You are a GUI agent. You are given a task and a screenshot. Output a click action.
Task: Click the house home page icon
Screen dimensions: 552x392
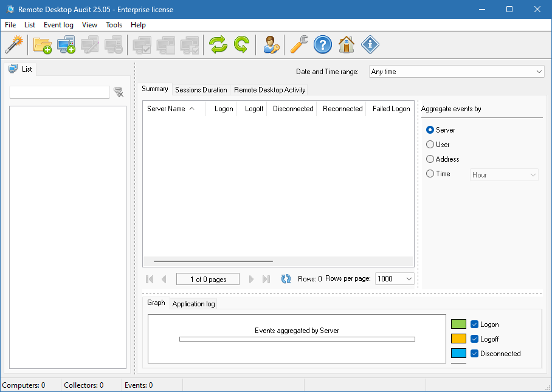347,45
